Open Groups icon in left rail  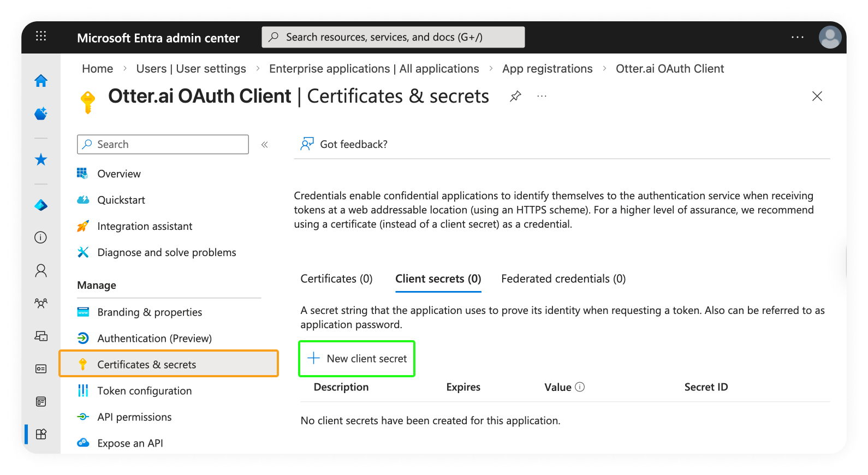(x=41, y=303)
